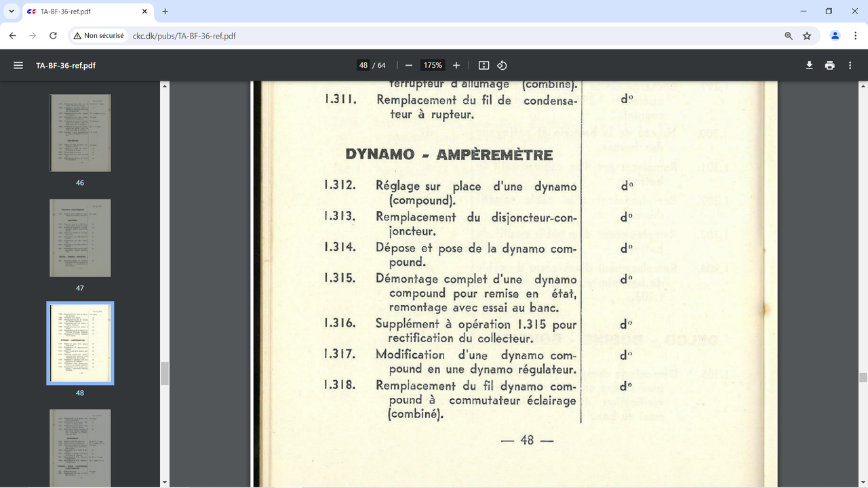
Task: Click entry number 1.316.
Action: [340, 323]
